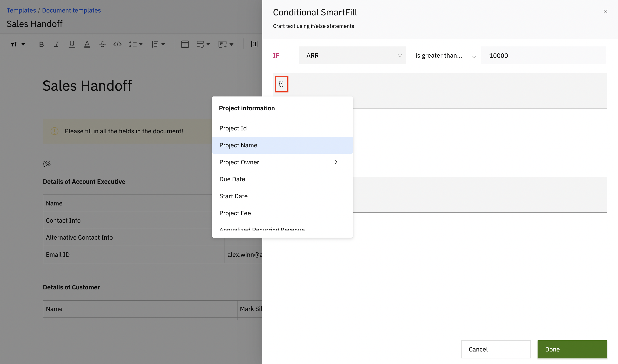This screenshot has height=364, width=618.
Task: Apply strikethrough text formatting
Action: pyautogui.click(x=102, y=44)
